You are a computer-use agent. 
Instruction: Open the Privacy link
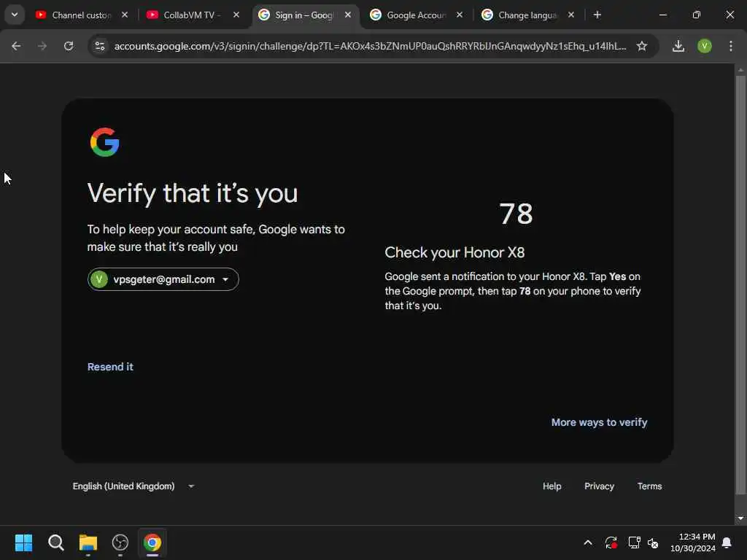pyautogui.click(x=599, y=486)
